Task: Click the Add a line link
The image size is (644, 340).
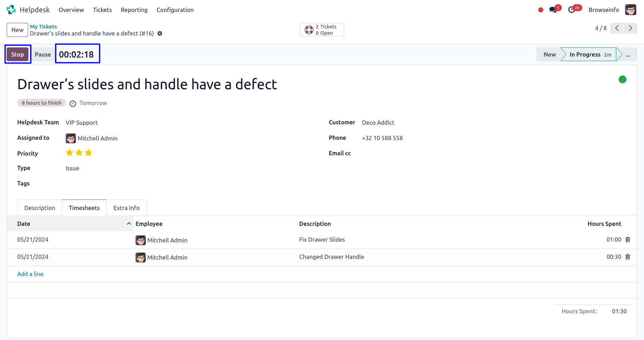Action: pos(30,274)
